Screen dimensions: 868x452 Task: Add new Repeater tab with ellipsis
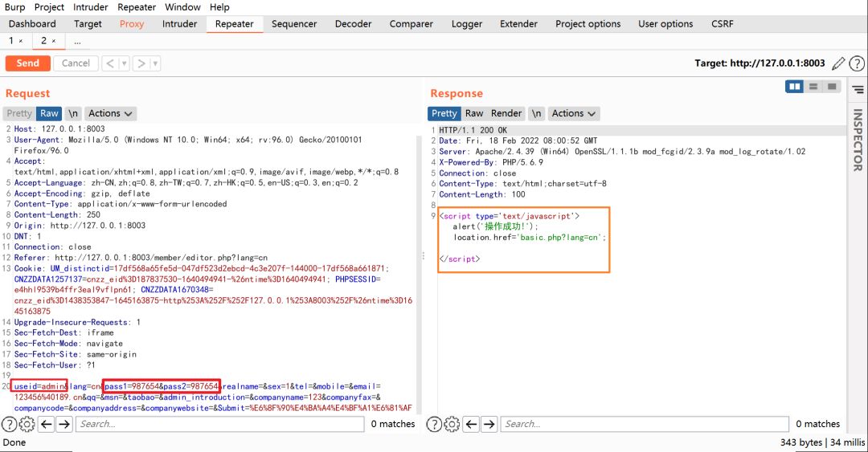pyautogui.click(x=77, y=42)
